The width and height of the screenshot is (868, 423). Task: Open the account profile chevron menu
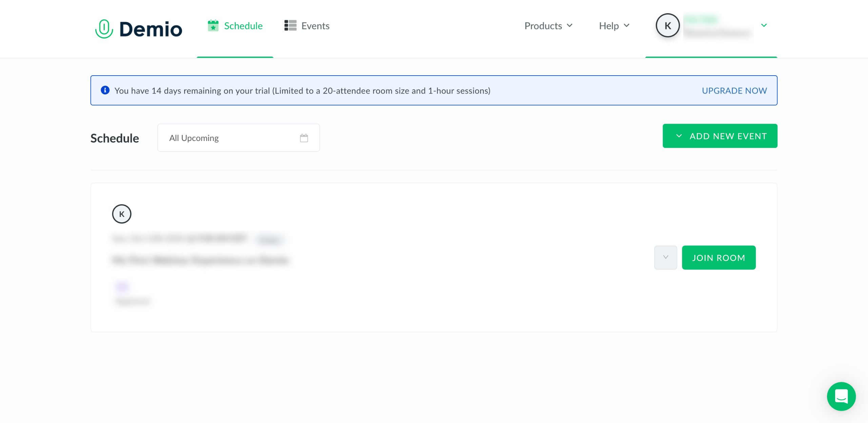764,25
